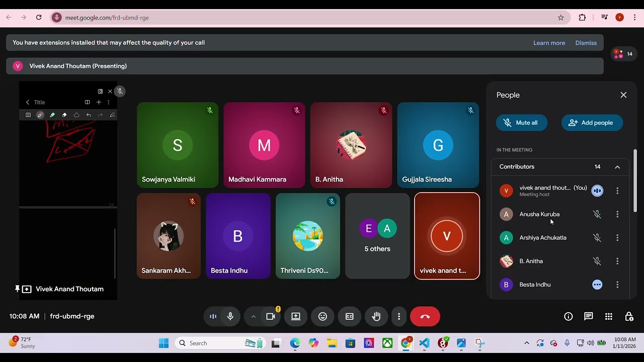Viewport: 644px width, 362px height.
Task: Click the Present now screen share icon
Action: 296,316
